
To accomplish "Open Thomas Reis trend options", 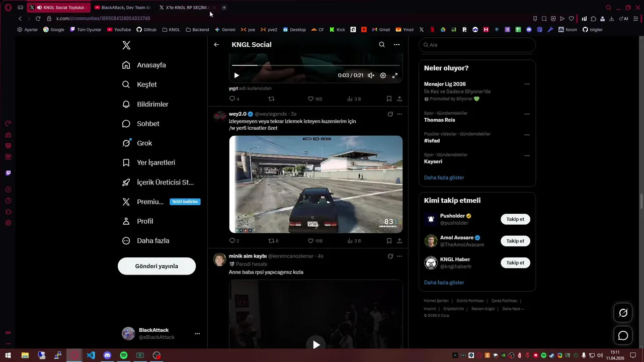I will click(527, 114).
